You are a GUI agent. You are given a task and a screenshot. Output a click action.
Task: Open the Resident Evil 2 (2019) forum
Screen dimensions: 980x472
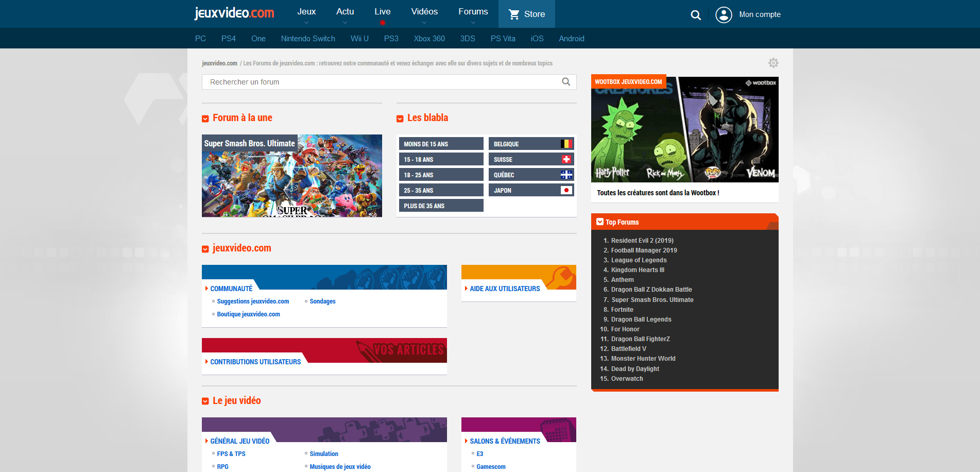pyautogui.click(x=642, y=241)
